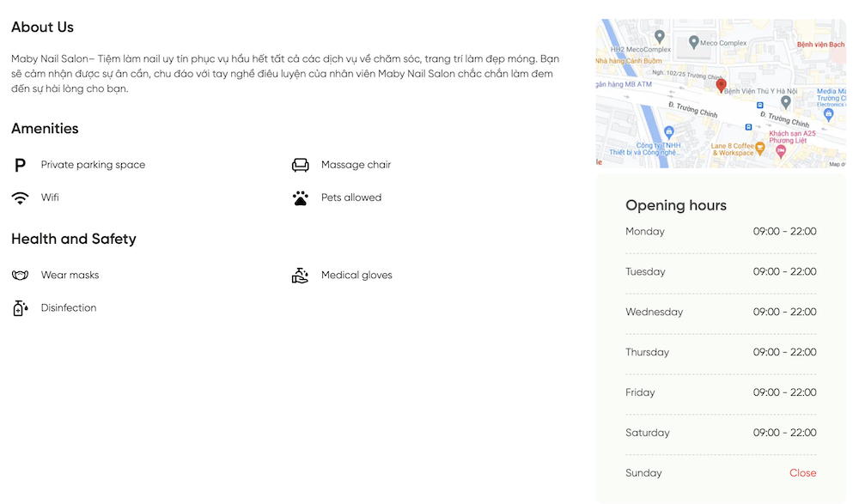Click the 'Monday' row label
The width and height of the screenshot is (859, 504).
click(645, 232)
